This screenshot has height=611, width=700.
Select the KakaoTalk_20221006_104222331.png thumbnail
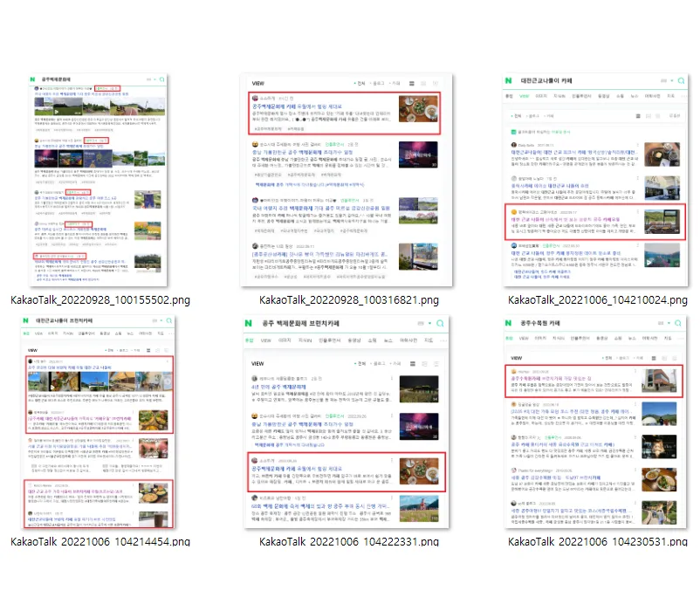(347, 422)
